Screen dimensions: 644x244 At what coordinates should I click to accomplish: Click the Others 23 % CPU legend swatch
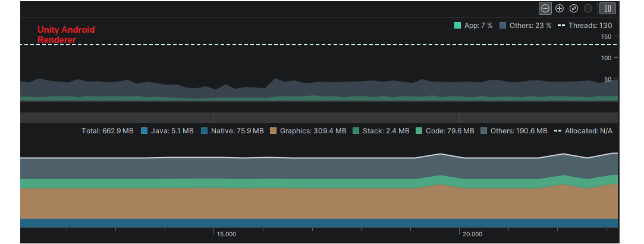click(x=503, y=26)
